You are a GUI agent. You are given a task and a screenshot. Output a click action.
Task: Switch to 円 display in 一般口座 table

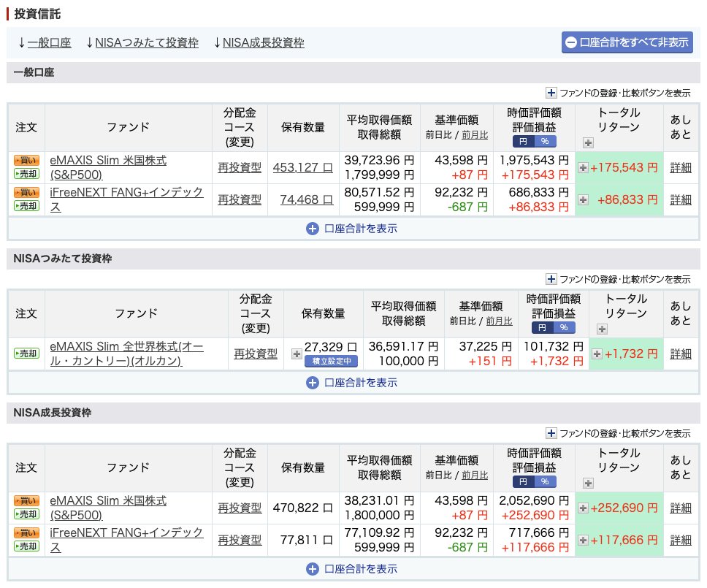tap(523, 141)
